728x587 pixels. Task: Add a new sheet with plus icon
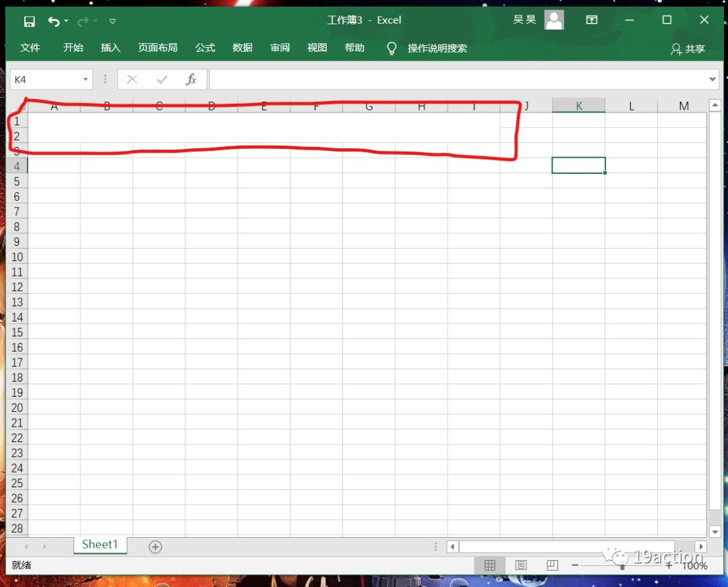(x=155, y=547)
